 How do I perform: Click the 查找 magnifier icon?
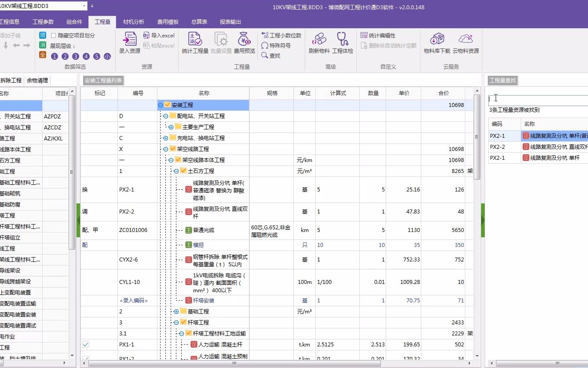pyautogui.click(x=264, y=56)
